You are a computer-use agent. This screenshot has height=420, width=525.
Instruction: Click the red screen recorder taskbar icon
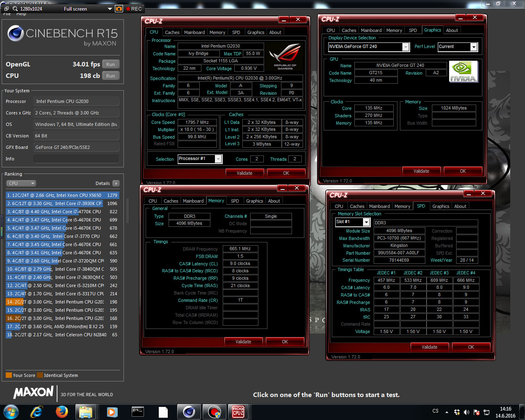214,411
